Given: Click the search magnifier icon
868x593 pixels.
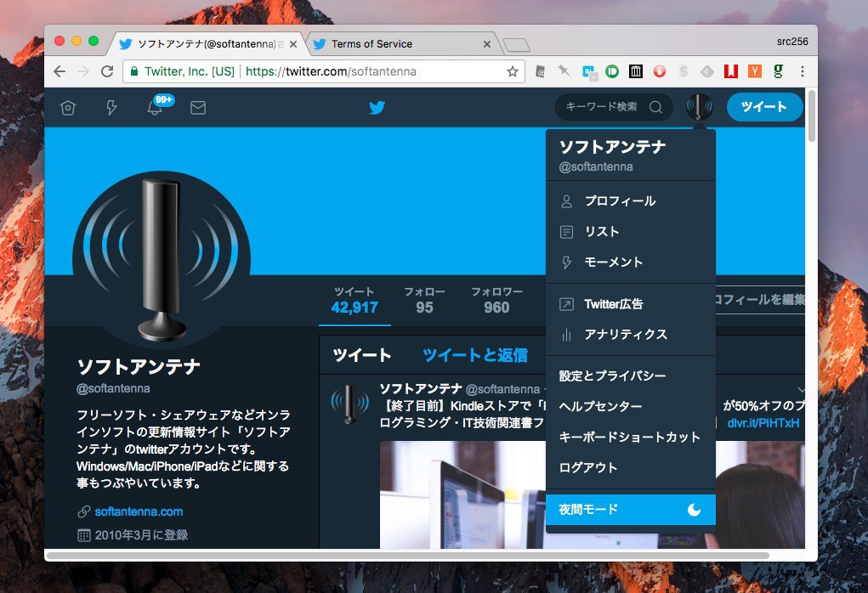Looking at the screenshot, I should (655, 107).
